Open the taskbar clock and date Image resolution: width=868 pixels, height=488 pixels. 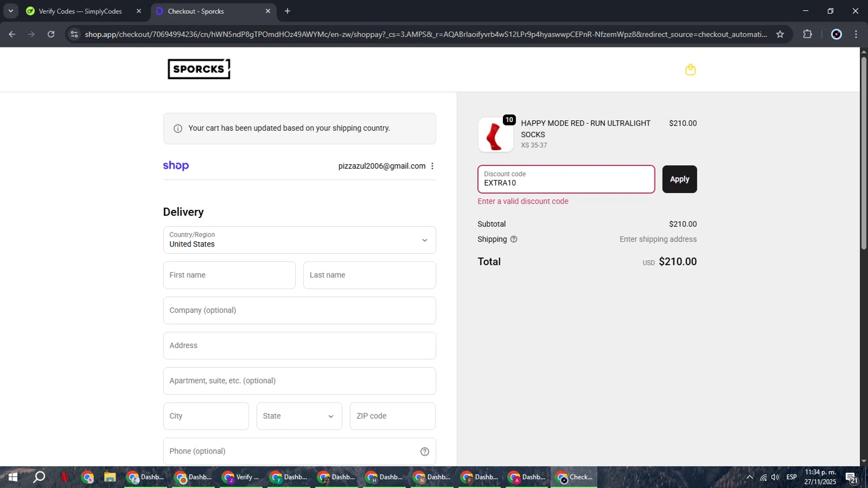(820, 477)
